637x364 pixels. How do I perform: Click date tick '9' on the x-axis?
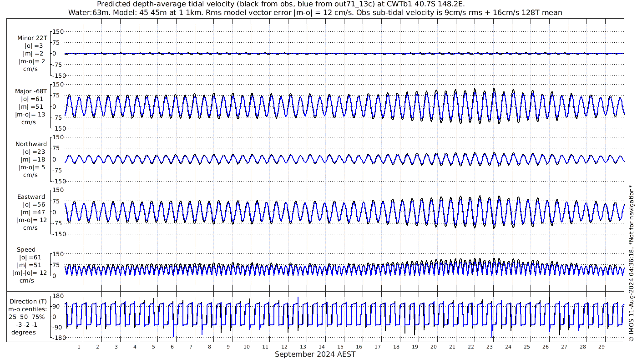[228, 347]
